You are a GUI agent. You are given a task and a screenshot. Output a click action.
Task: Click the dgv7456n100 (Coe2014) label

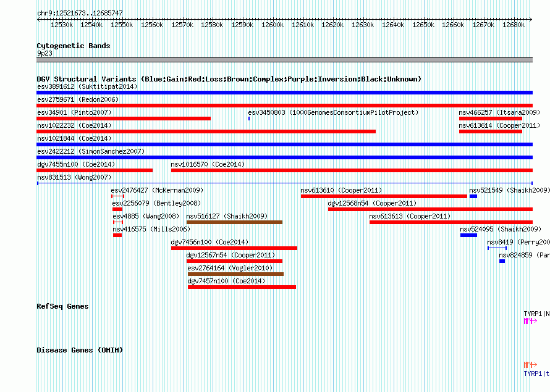point(209,242)
